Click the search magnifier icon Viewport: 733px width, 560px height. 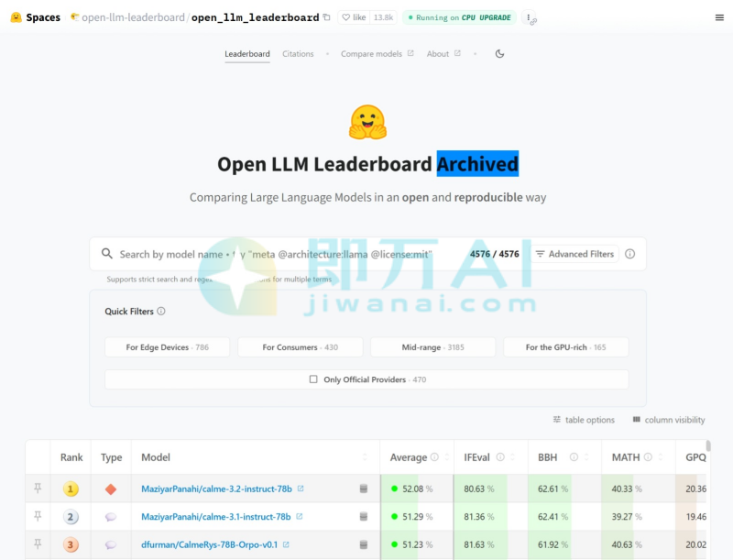click(x=105, y=253)
